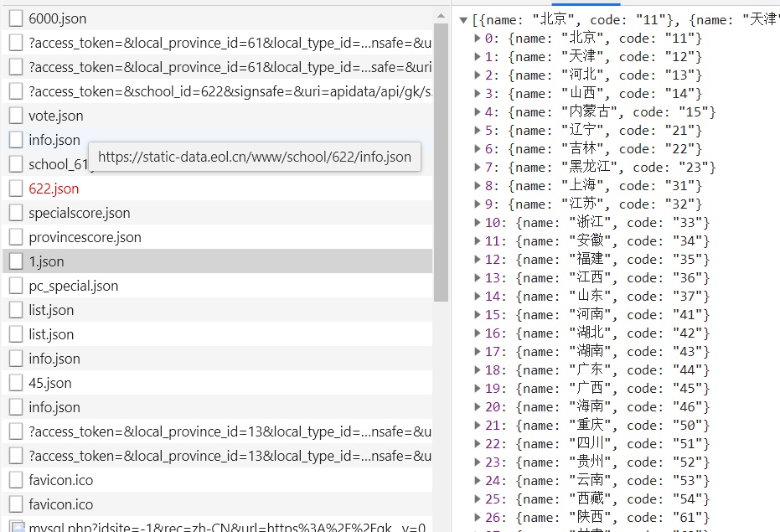The image size is (780, 532).
Task: Select the school_id=622 access_token request
Action: tap(217, 91)
